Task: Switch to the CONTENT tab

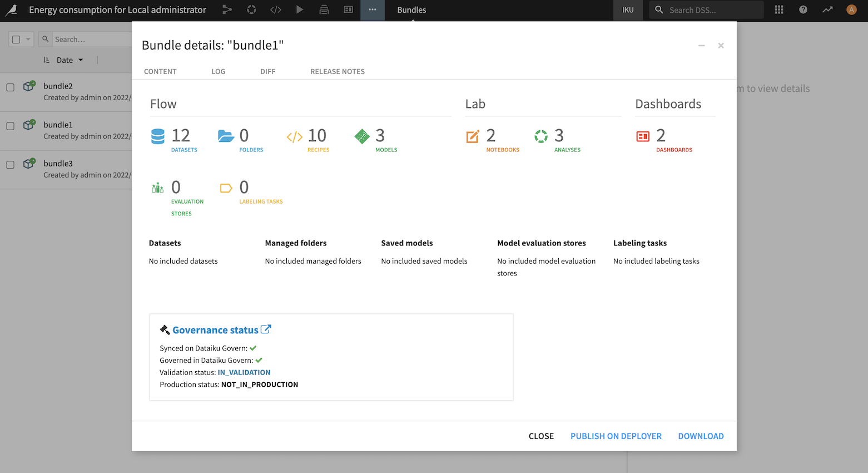Action: [x=160, y=72]
